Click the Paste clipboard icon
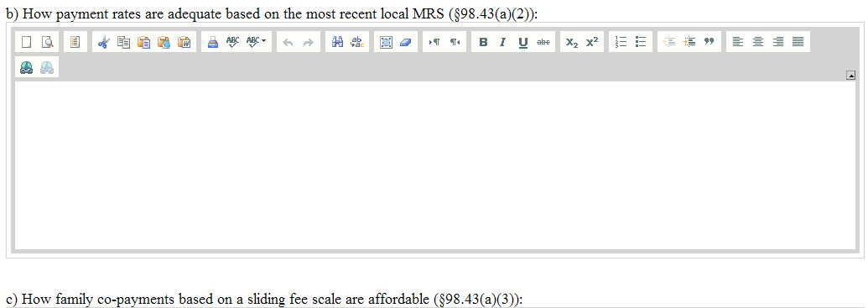868x308 pixels. pos(144,42)
